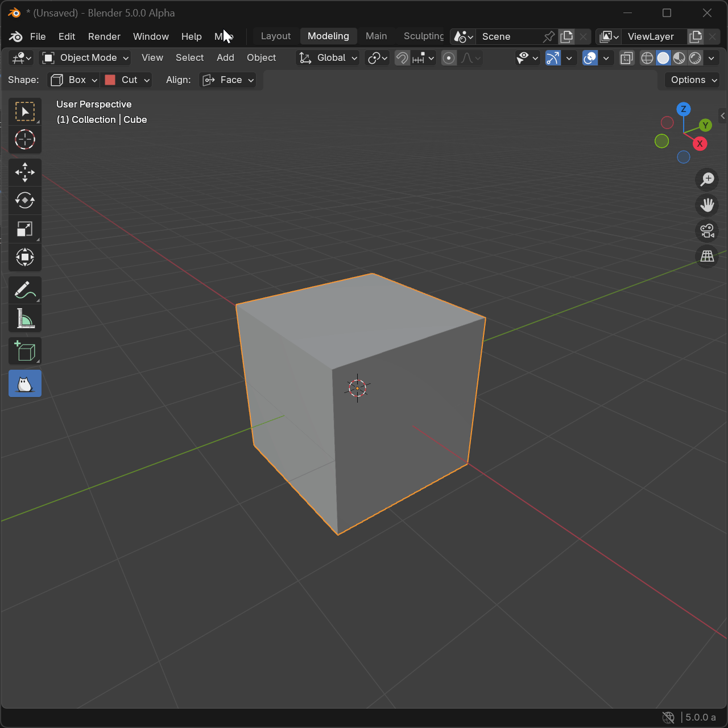The height and width of the screenshot is (728, 728).
Task: Select the Add Cube tool
Action: (x=24, y=351)
